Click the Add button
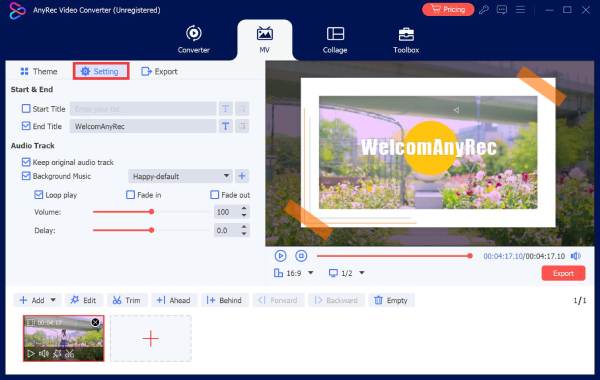This screenshot has width=600, height=380. click(32, 300)
